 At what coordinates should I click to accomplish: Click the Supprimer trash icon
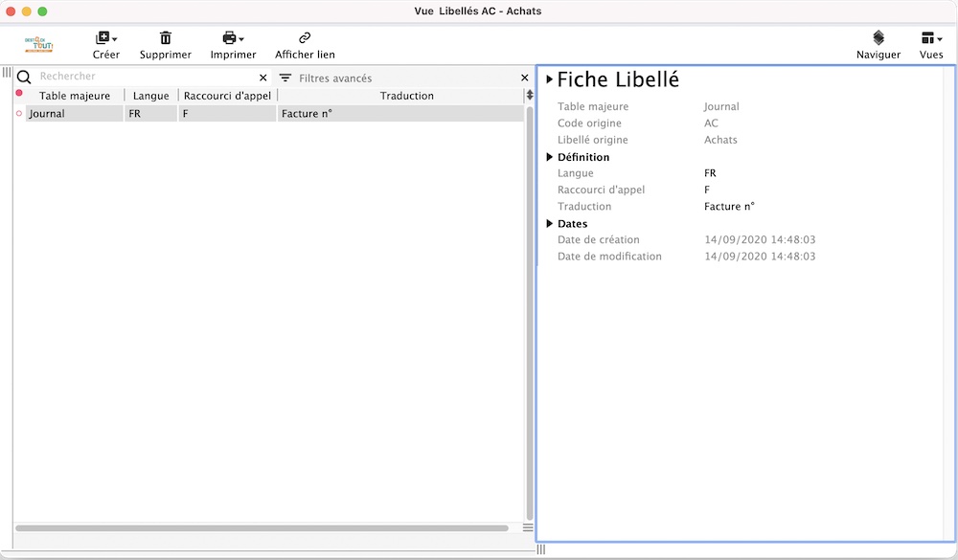[166, 38]
